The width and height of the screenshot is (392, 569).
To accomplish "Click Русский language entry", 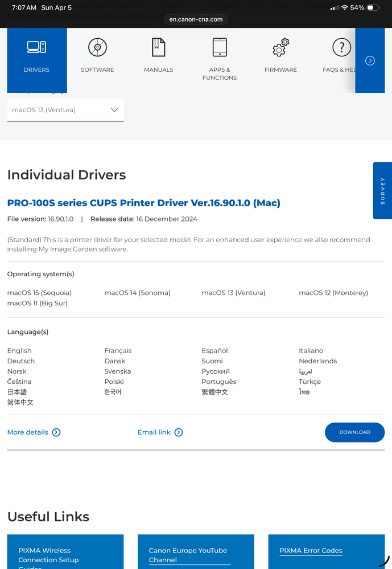I will [x=216, y=371].
